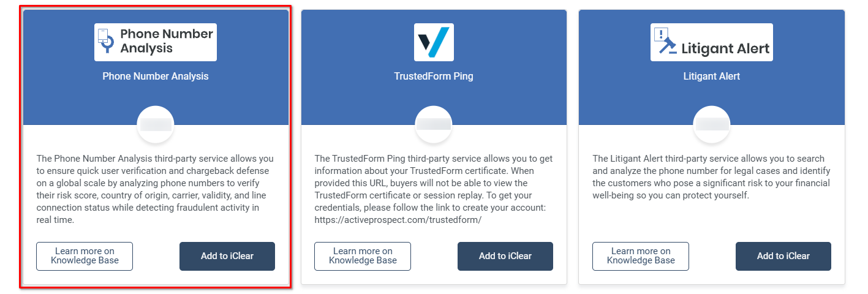Add Phone Number Analysis to iClear
This screenshot has height=294, width=868.
coord(227,256)
